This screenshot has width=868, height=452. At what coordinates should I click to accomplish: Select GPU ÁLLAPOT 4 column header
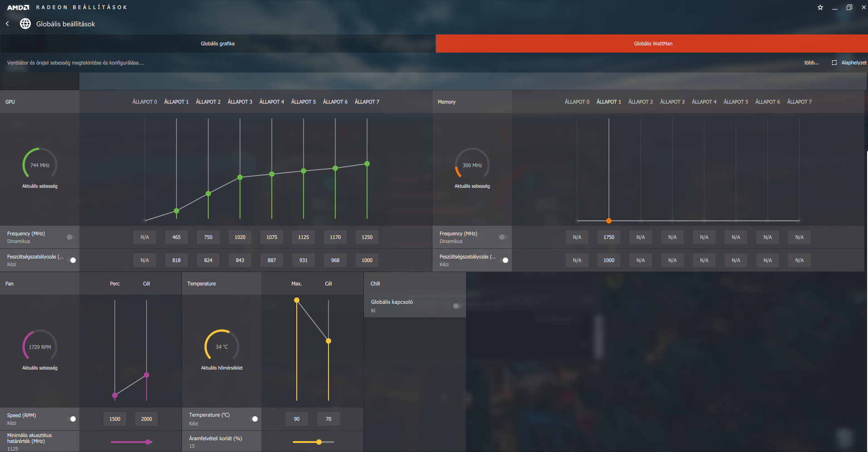[272, 102]
